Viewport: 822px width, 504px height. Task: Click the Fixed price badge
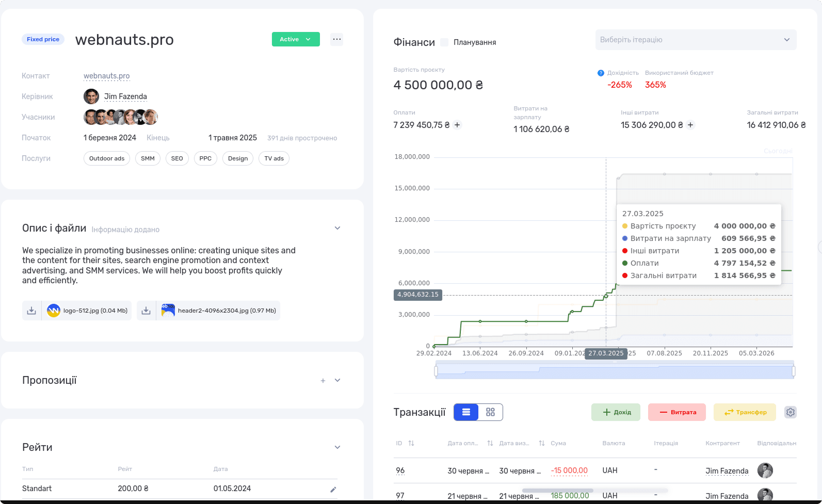pos(43,39)
